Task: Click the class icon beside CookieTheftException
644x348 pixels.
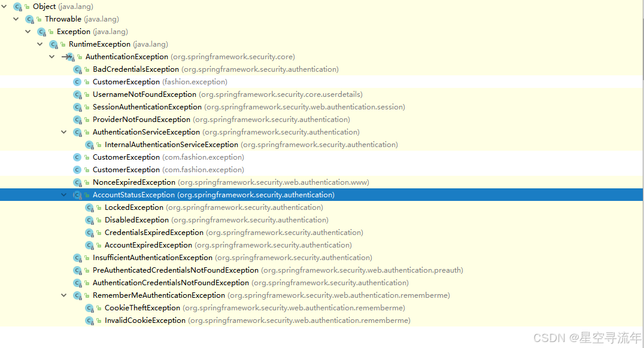Action: [x=89, y=308]
